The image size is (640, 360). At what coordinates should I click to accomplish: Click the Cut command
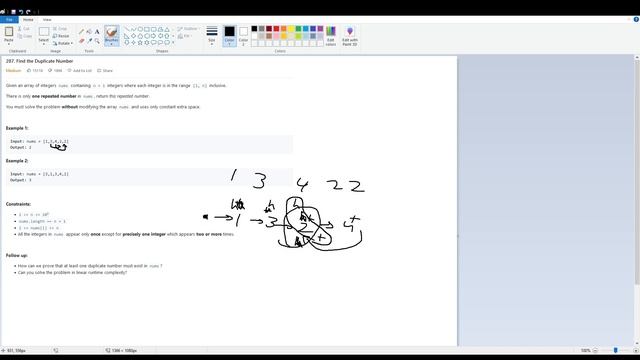point(24,29)
